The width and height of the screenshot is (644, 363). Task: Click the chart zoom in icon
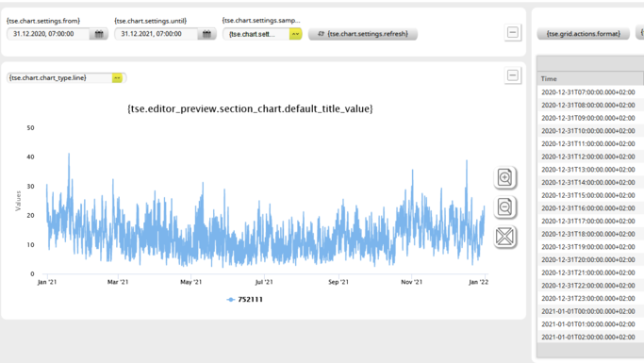(504, 178)
